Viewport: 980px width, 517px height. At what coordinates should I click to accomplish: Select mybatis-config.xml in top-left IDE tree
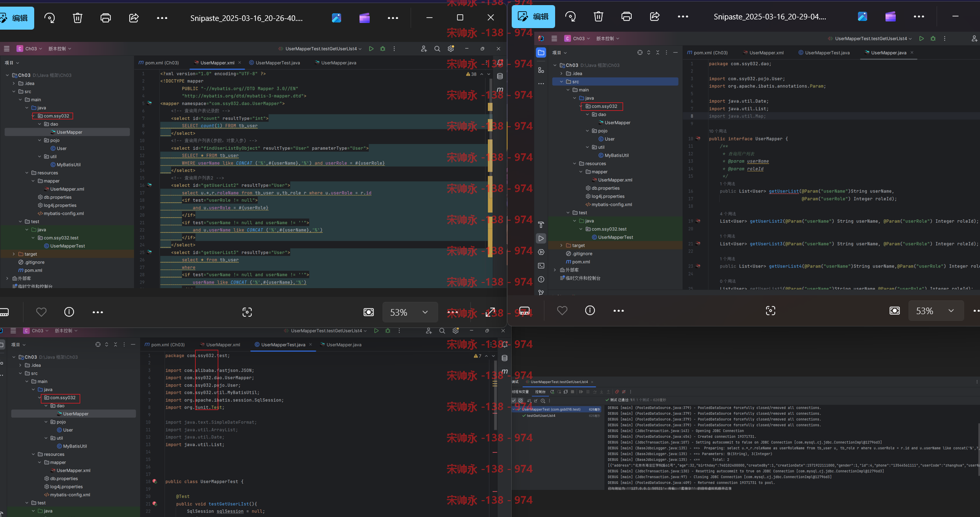(64, 214)
